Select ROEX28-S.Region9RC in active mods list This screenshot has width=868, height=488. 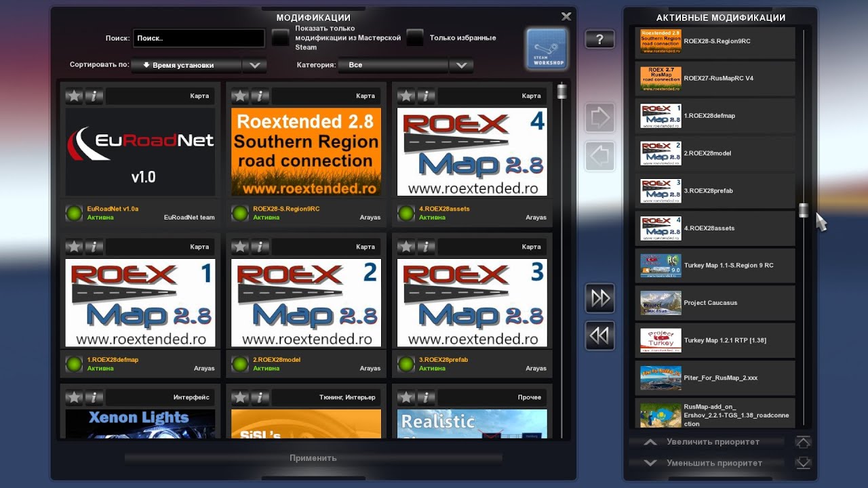(715, 41)
